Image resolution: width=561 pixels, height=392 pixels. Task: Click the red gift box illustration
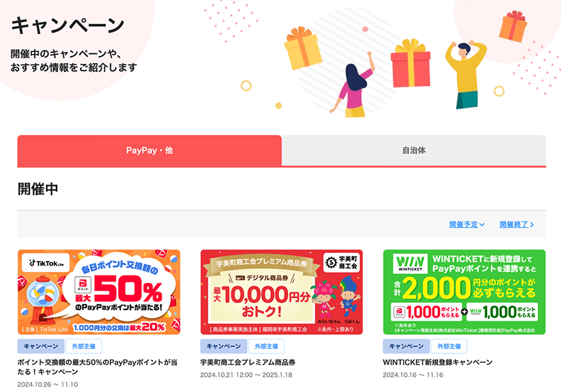pos(411,64)
